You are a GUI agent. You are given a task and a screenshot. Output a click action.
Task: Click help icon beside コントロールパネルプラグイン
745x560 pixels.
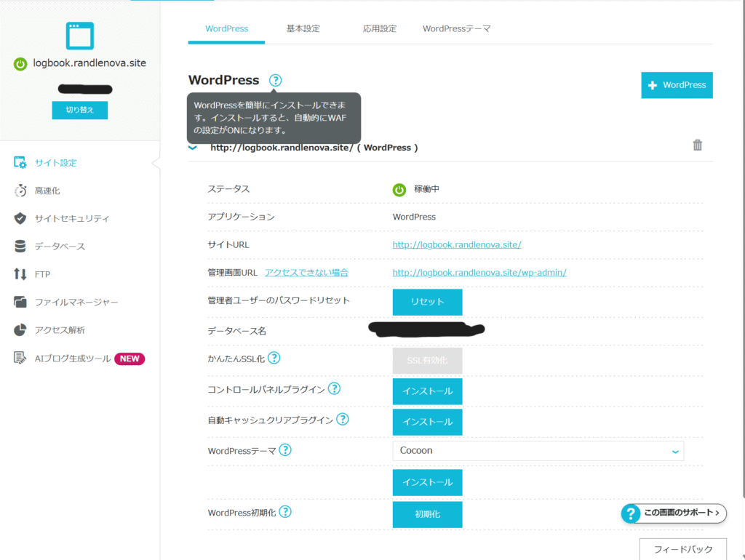pos(334,389)
